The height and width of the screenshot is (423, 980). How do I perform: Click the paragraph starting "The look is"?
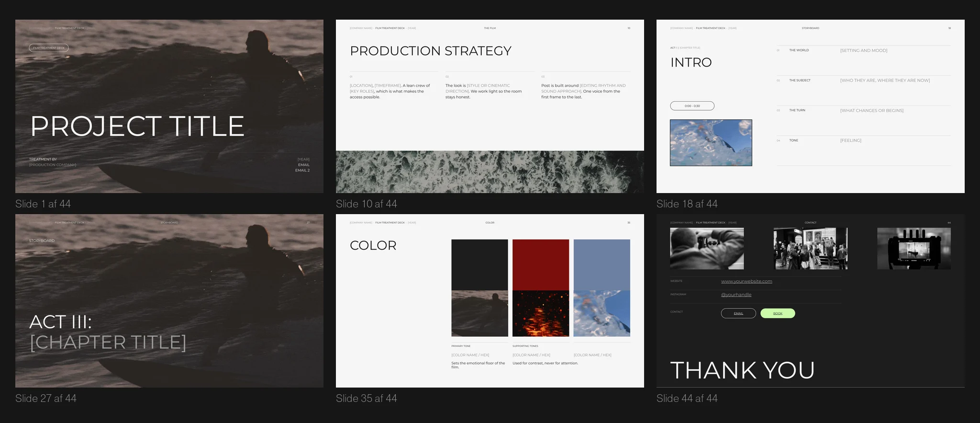point(484,91)
